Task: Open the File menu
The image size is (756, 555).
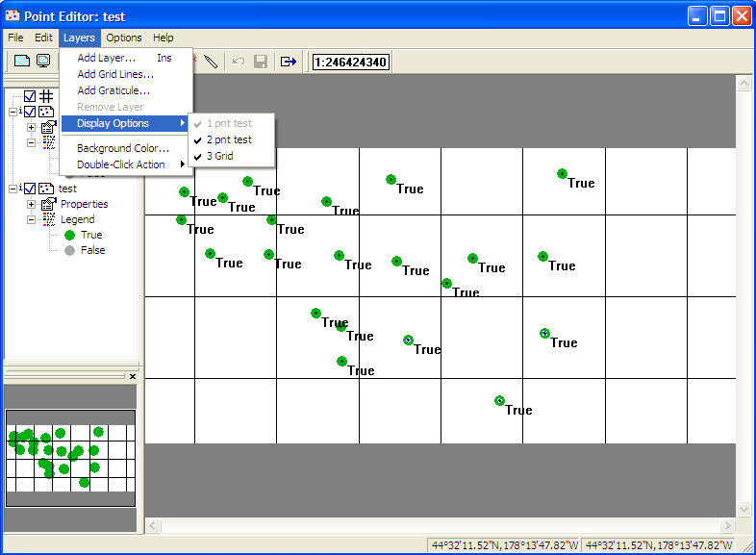Action: (x=15, y=38)
